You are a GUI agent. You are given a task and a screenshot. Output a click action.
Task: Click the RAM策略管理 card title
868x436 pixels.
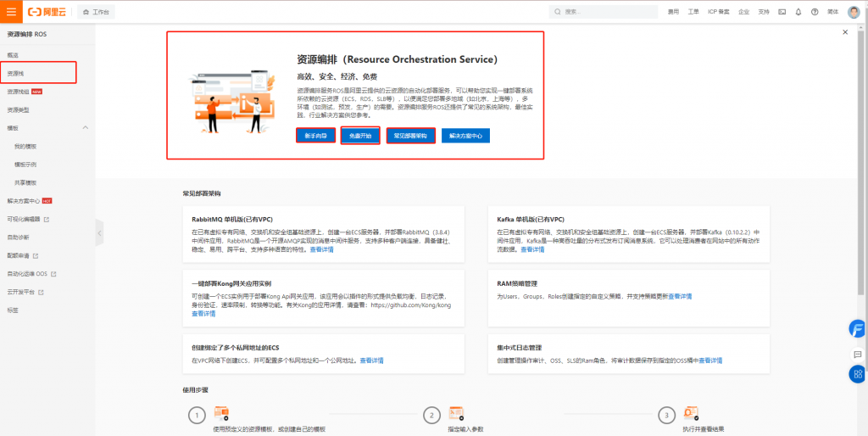click(x=517, y=283)
